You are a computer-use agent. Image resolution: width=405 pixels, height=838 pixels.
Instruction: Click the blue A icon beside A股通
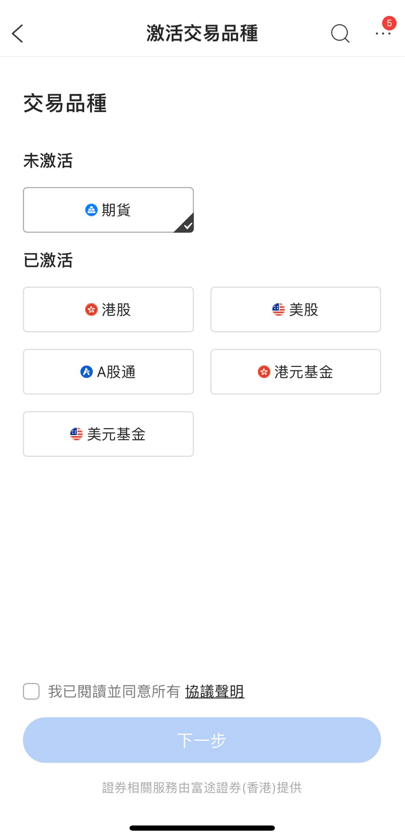point(87,372)
